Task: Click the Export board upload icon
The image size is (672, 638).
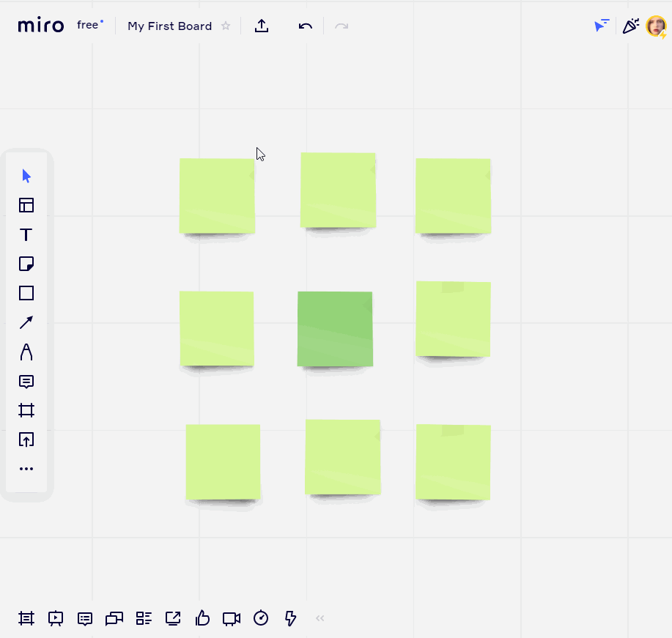Action: coord(262,26)
